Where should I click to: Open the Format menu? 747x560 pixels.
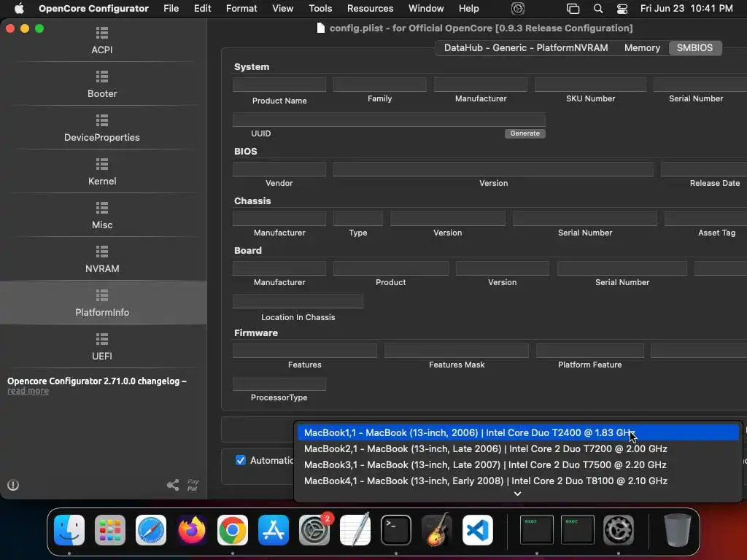tap(241, 9)
